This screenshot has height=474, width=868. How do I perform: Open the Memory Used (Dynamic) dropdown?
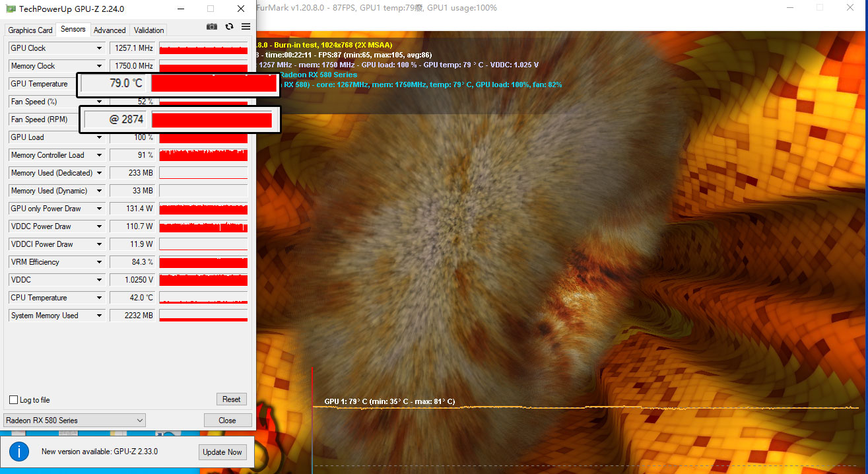coord(100,191)
